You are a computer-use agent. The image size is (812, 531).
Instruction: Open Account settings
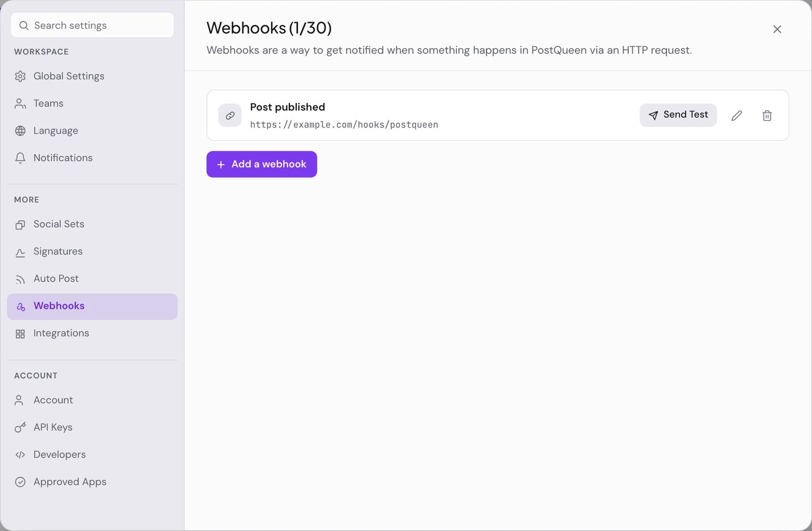pyautogui.click(x=92, y=400)
